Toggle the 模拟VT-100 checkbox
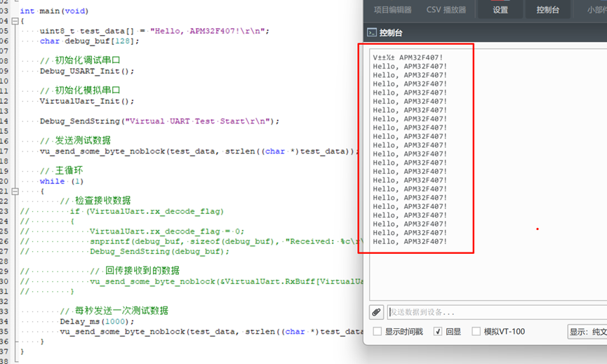The width and height of the screenshot is (607, 364). [476, 332]
